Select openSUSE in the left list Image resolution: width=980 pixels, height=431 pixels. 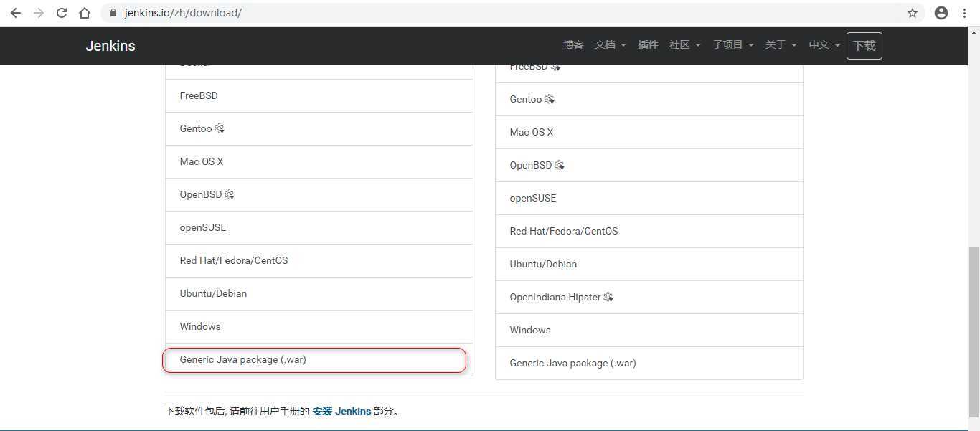click(319, 228)
